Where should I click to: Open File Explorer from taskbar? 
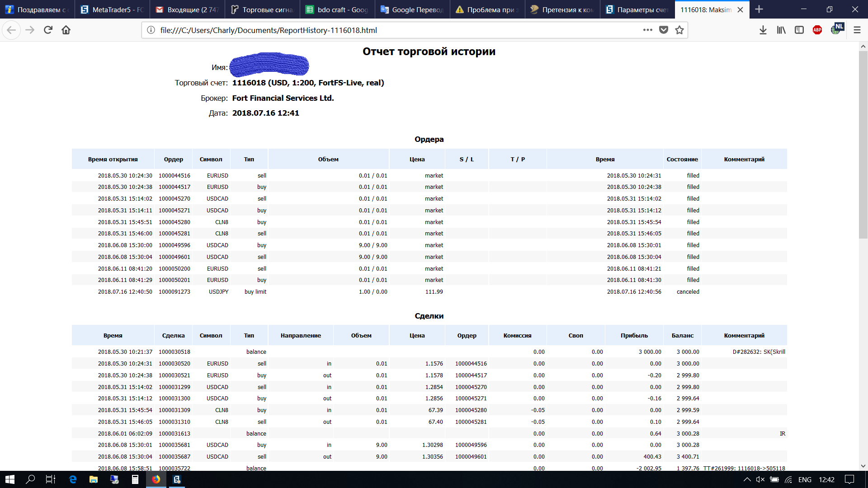(x=94, y=479)
